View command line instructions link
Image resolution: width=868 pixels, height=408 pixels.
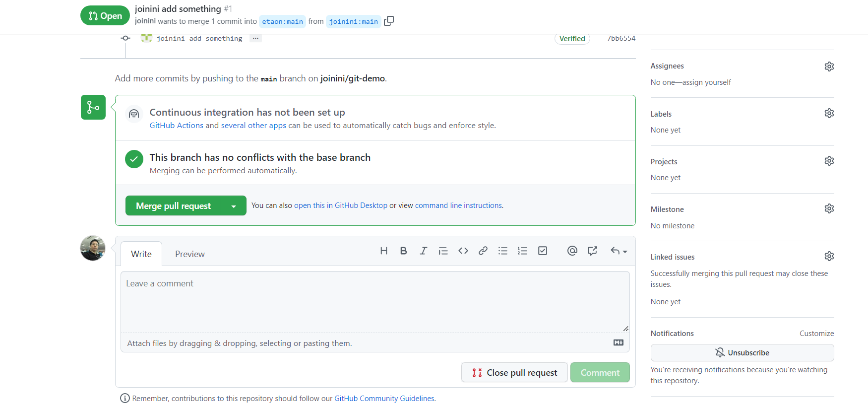459,205
